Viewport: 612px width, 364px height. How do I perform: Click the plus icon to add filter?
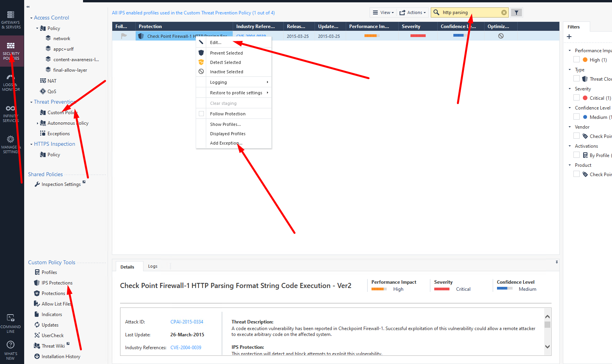[x=569, y=37]
